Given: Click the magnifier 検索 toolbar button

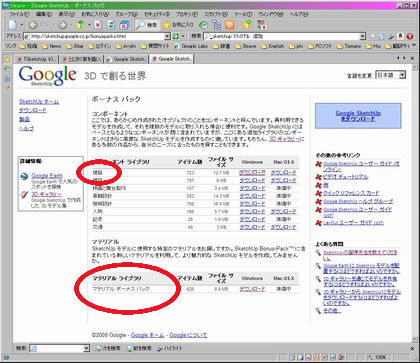Looking at the screenshot, I should pos(146,25).
